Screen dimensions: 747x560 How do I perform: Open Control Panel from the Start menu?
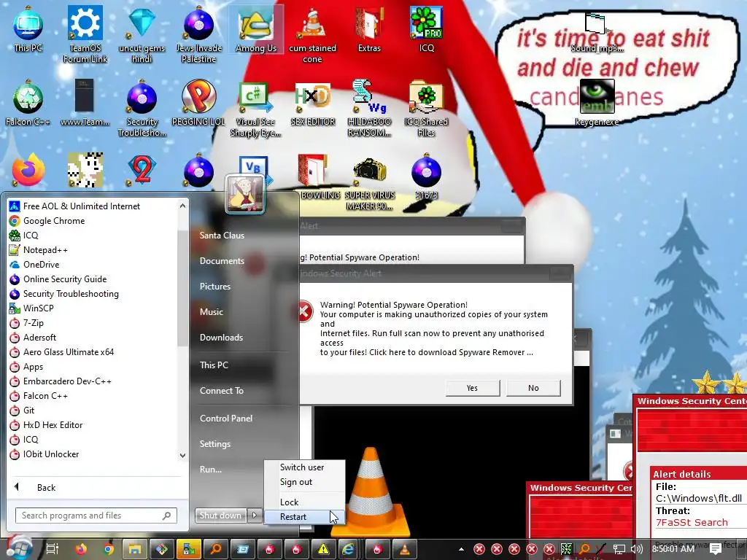pyautogui.click(x=226, y=418)
